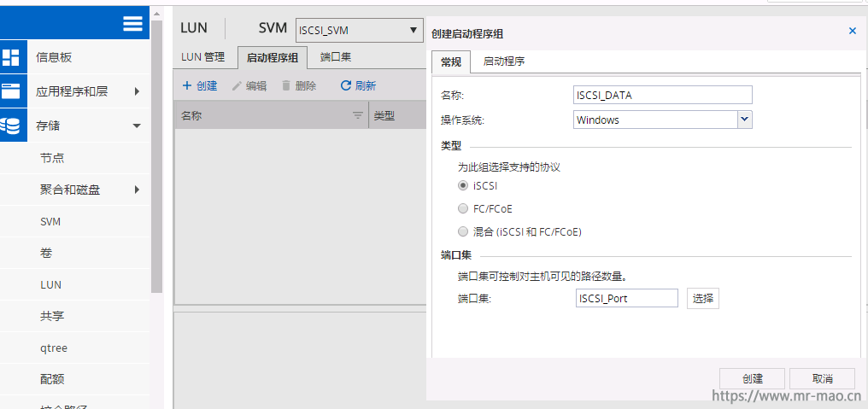Click the 取消 button
Viewport: 868px width, 409px height.
[x=822, y=378]
